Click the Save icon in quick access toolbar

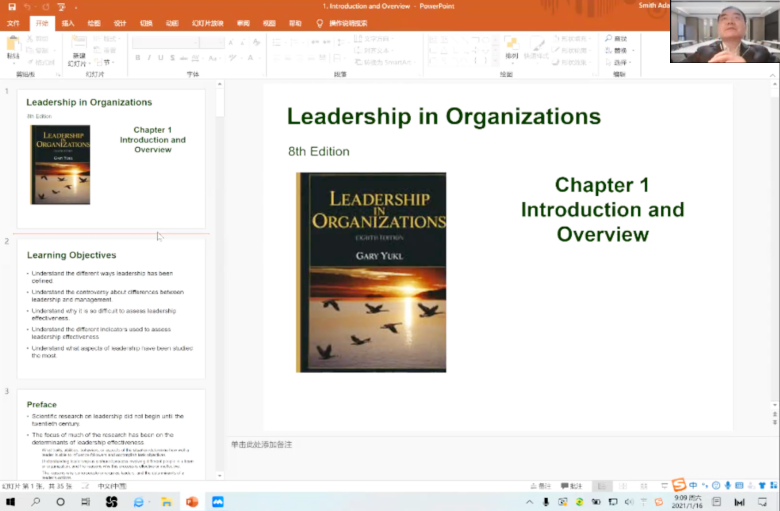[x=12, y=6]
